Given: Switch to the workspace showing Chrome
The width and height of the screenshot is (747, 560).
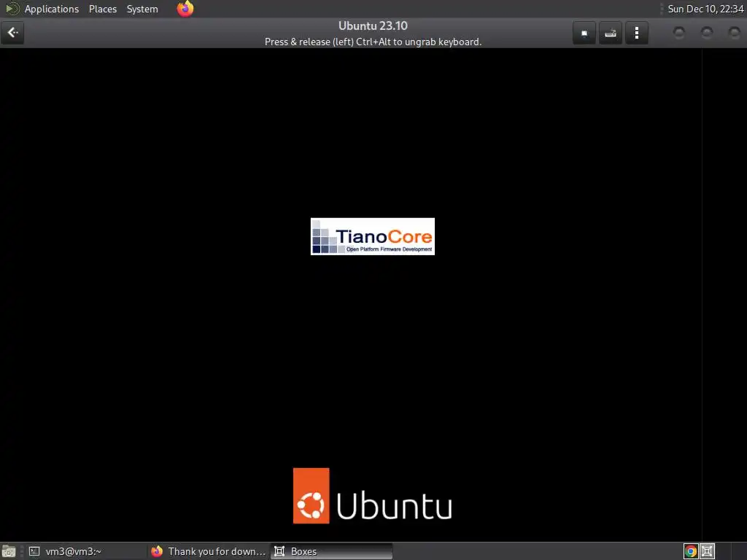Looking at the screenshot, I should point(691,551).
